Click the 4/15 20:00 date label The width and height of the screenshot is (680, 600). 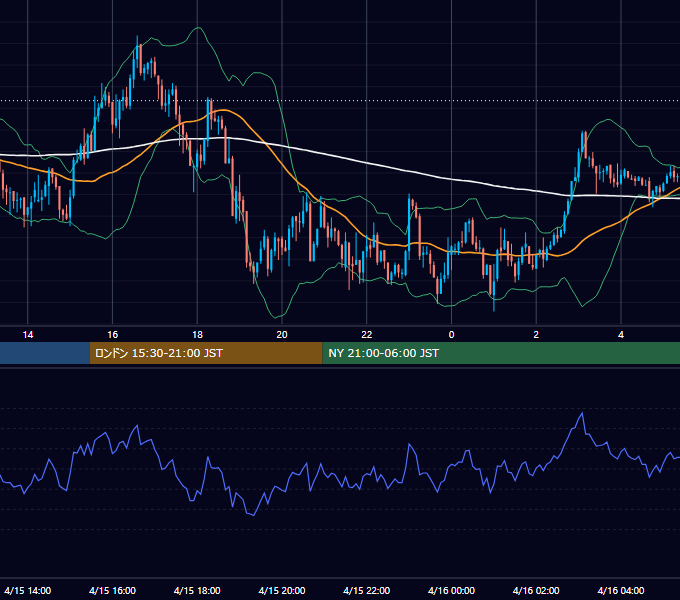(x=282, y=590)
